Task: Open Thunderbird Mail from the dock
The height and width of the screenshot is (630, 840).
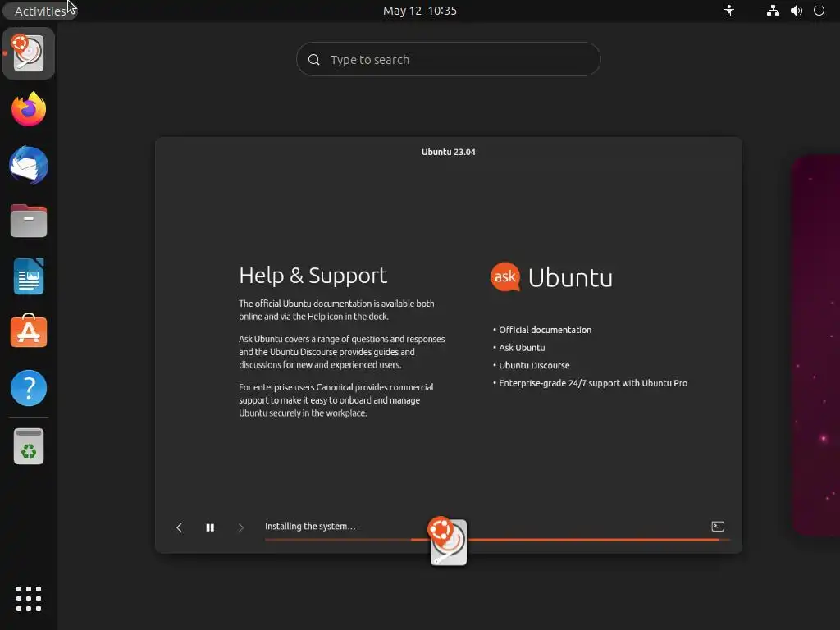Action: (29, 165)
